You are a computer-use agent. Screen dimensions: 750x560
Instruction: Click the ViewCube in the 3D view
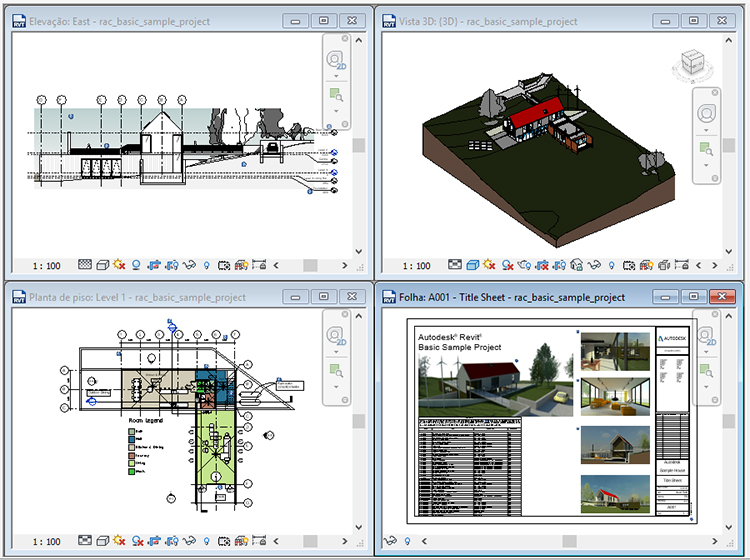click(693, 64)
